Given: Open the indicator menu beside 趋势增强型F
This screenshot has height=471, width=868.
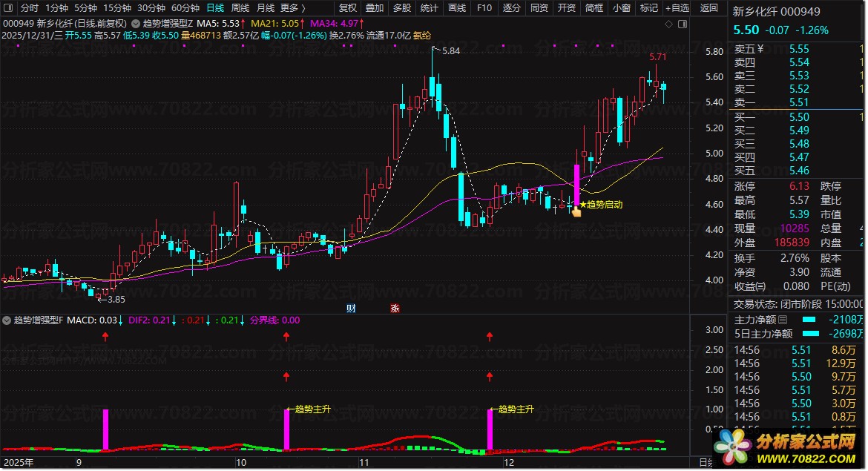Looking at the screenshot, I should pyautogui.click(x=7, y=320).
